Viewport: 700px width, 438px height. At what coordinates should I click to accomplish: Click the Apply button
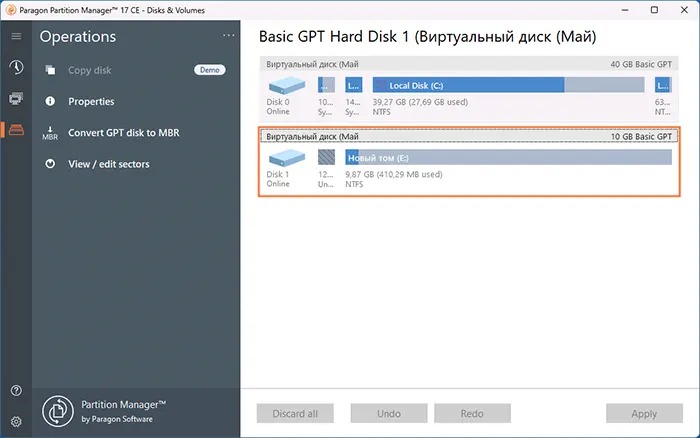click(x=644, y=413)
